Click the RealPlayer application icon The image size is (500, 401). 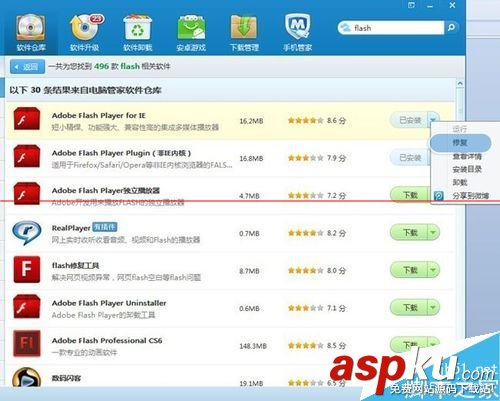pyautogui.click(x=27, y=232)
